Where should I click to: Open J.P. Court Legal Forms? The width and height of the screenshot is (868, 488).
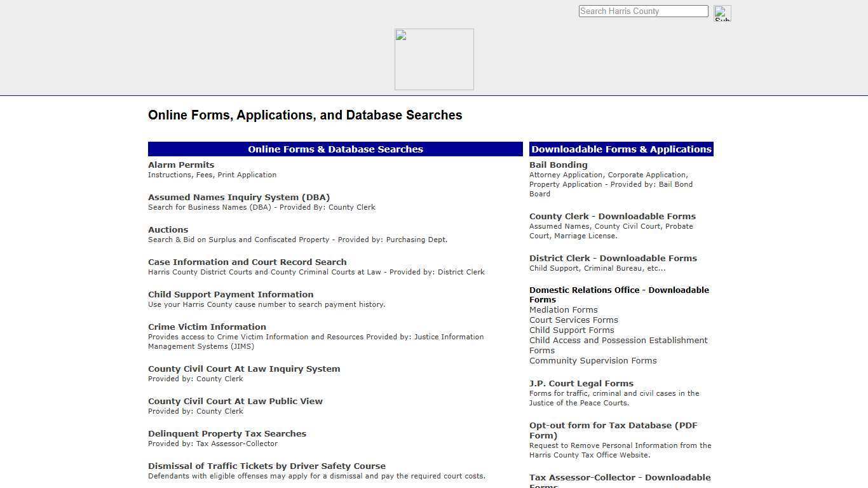pos(581,383)
